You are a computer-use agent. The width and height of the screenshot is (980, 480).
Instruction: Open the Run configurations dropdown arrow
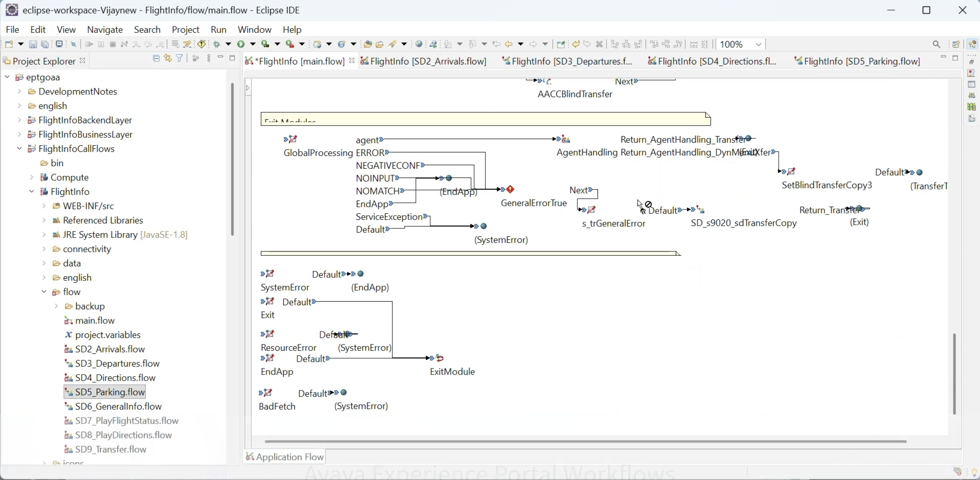[x=252, y=45]
